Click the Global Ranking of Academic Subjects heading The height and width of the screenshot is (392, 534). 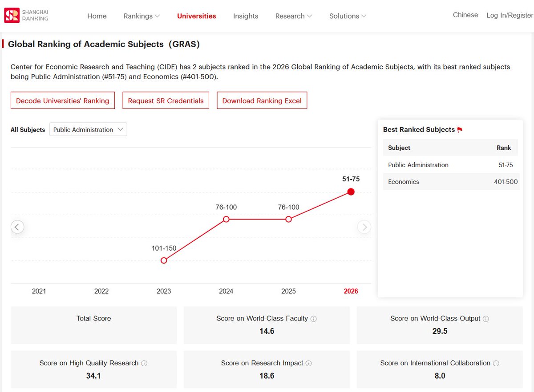104,44
